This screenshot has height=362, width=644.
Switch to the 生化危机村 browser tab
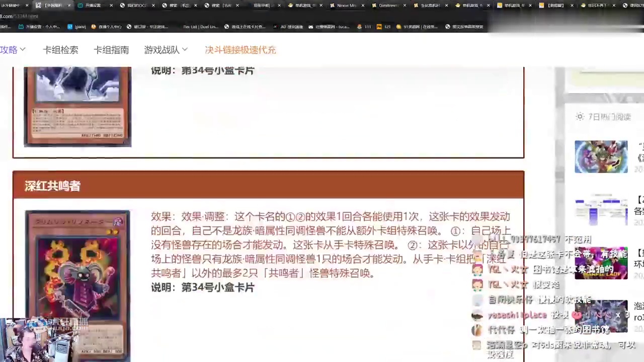pyautogui.click(x=430, y=6)
